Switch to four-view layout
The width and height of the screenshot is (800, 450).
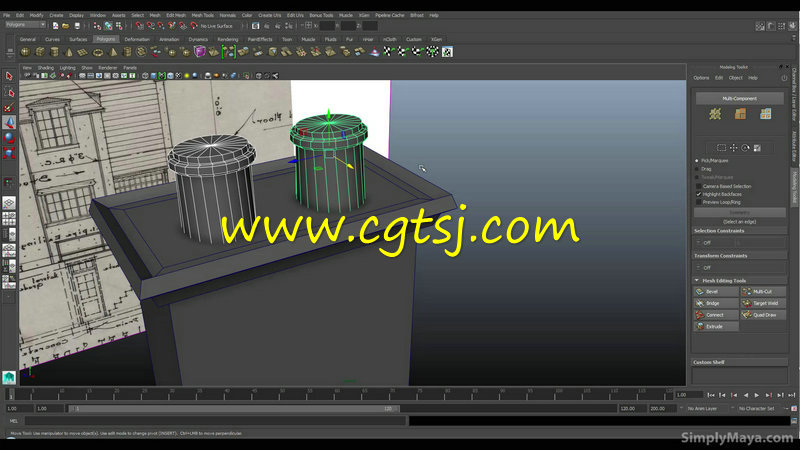click(9, 219)
